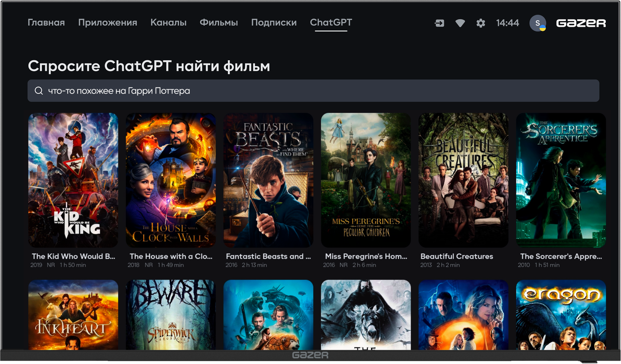Open The House with a Clock poster

pyautogui.click(x=171, y=180)
